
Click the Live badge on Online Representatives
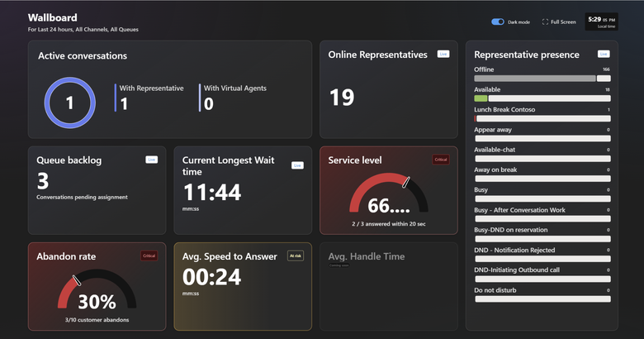point(443,54)
